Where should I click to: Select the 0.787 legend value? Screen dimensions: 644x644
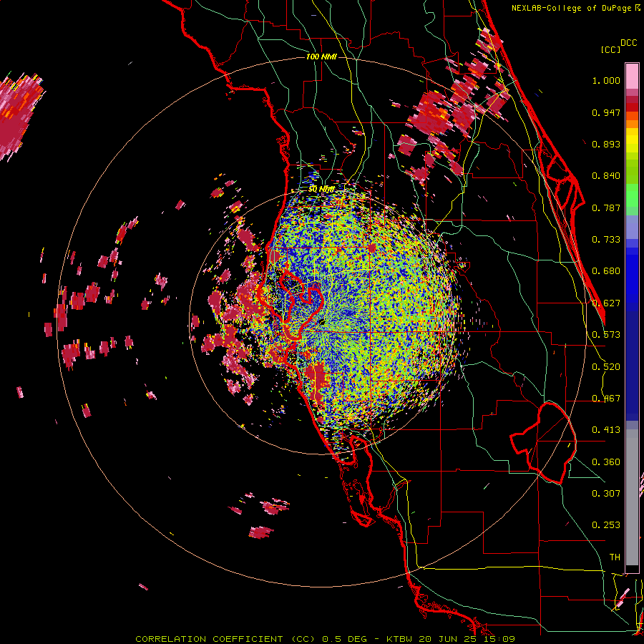pos(606,208)
